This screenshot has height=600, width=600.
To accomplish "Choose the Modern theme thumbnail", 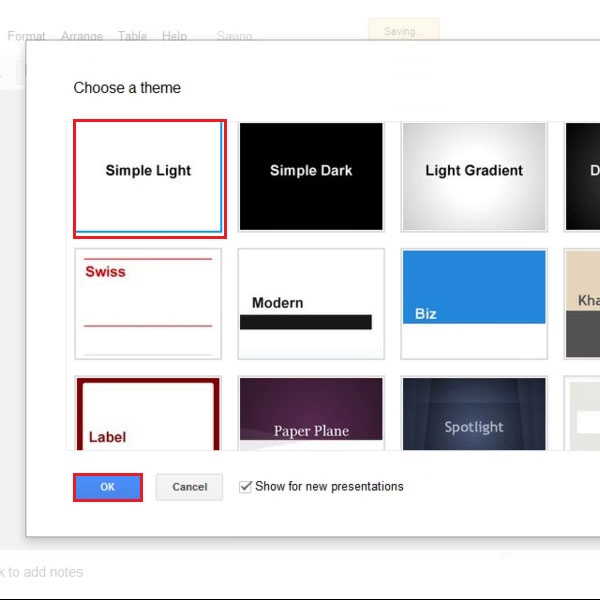I will pyautogui.click(x=311, y=304).
